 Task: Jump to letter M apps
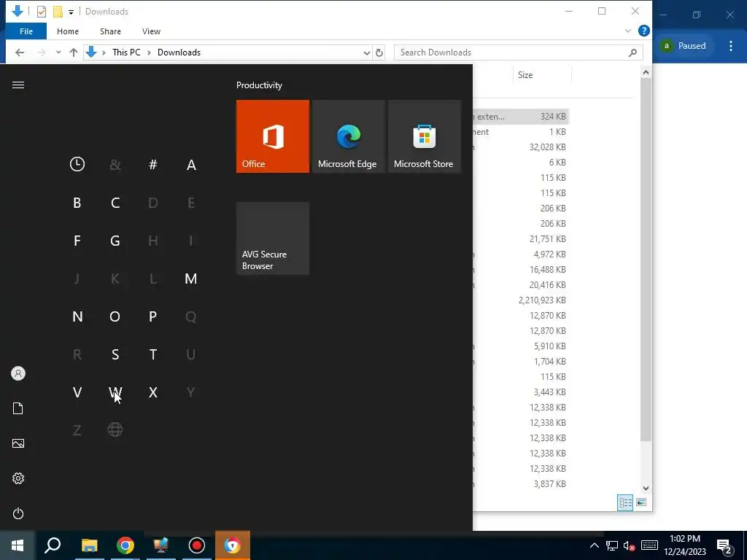pyautogui.click(x=191, y=279)
